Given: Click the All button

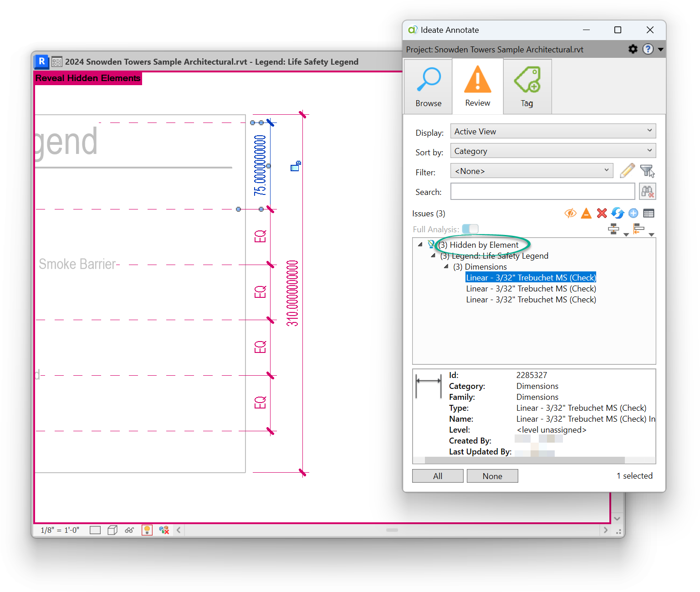Looking at the screenshot, I should pos(438,476).
